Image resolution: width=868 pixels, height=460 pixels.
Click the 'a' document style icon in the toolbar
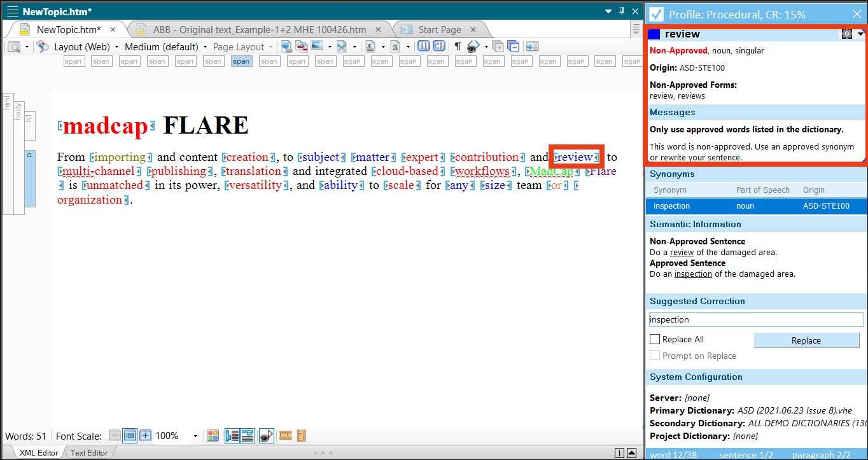395,46
